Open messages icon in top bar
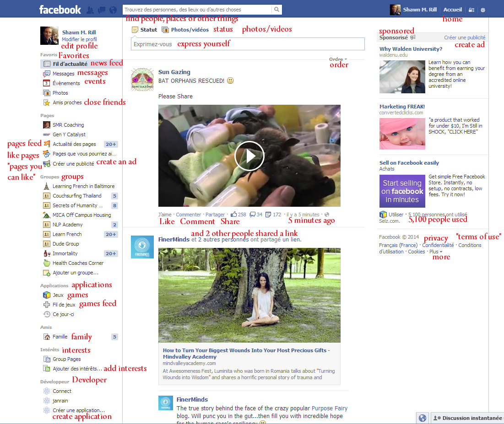Image resolution: width=504 pixels, height=424 pixels. point(102,10)
